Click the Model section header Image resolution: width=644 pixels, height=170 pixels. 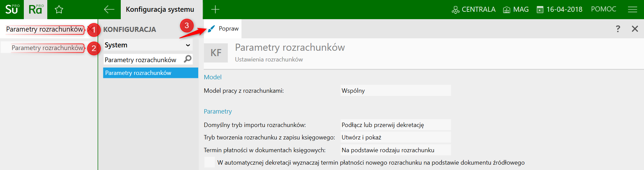213,77
